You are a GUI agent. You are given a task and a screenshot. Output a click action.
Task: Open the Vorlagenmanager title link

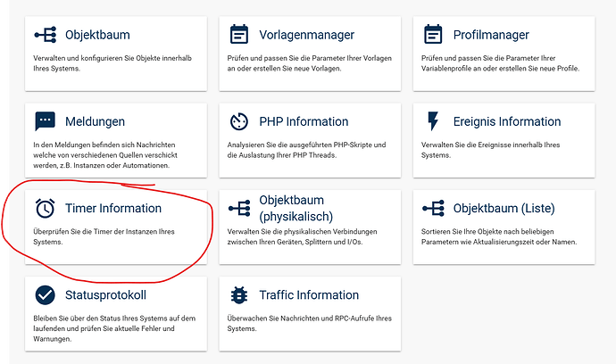[306, 35]
